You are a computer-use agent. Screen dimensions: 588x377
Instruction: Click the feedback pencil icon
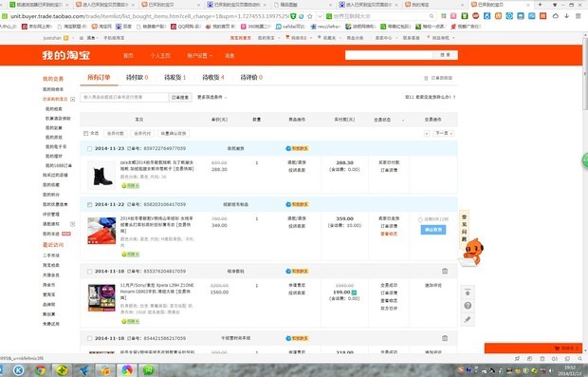[468, 320]
